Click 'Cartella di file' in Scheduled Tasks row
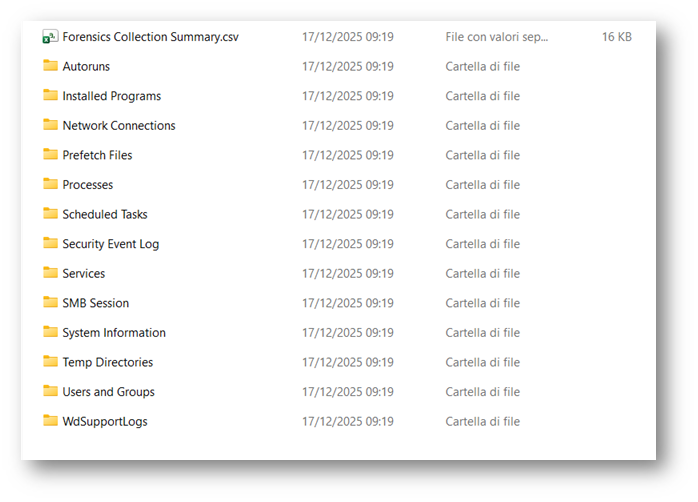 pos(483,215)
